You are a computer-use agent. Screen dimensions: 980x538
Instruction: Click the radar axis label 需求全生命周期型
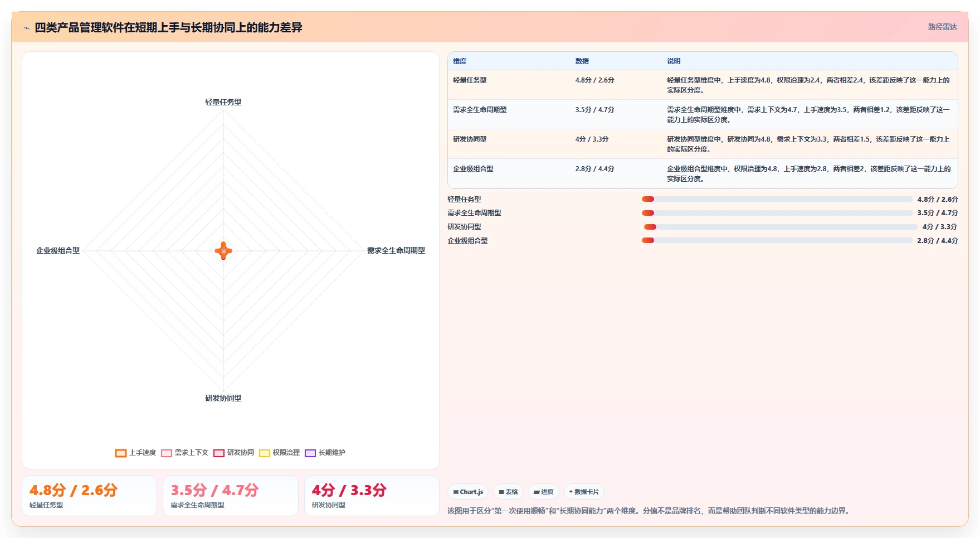[x=396, y=251]
